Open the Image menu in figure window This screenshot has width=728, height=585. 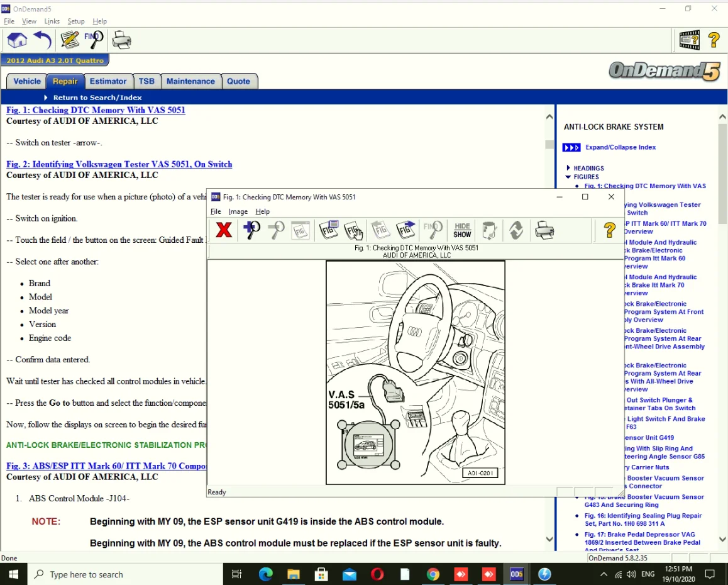point(238,212)
